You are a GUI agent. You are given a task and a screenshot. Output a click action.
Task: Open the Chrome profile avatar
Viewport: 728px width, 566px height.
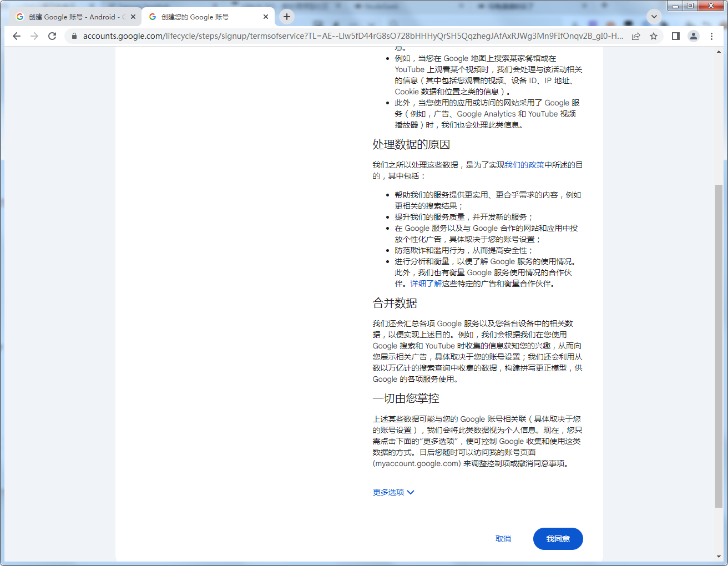pos(694,36)
